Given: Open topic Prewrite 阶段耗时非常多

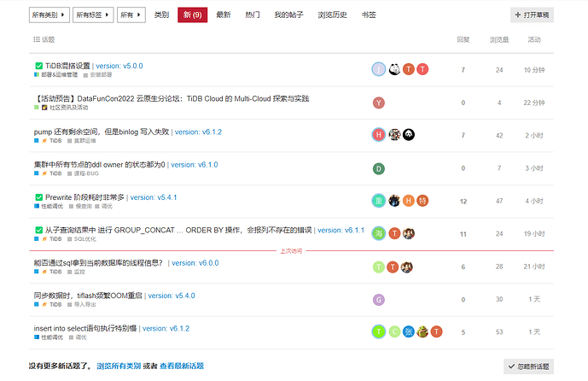Looking at the screenshot, I should (x=84, y=197).
